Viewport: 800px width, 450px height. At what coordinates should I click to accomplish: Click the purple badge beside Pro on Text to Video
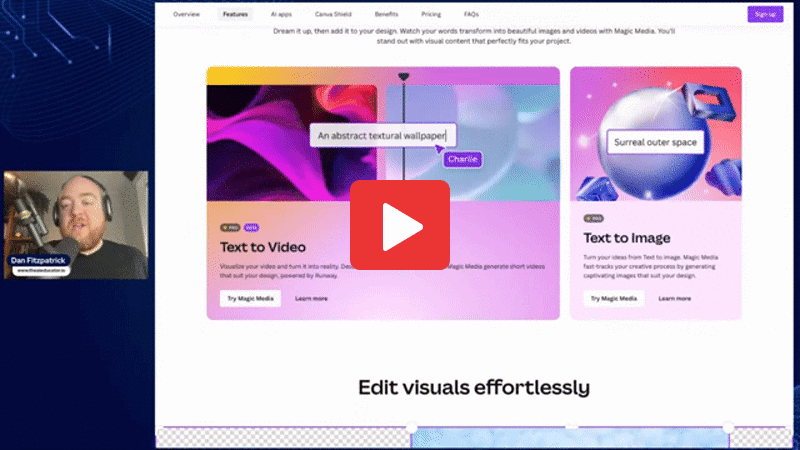point(251,228)
